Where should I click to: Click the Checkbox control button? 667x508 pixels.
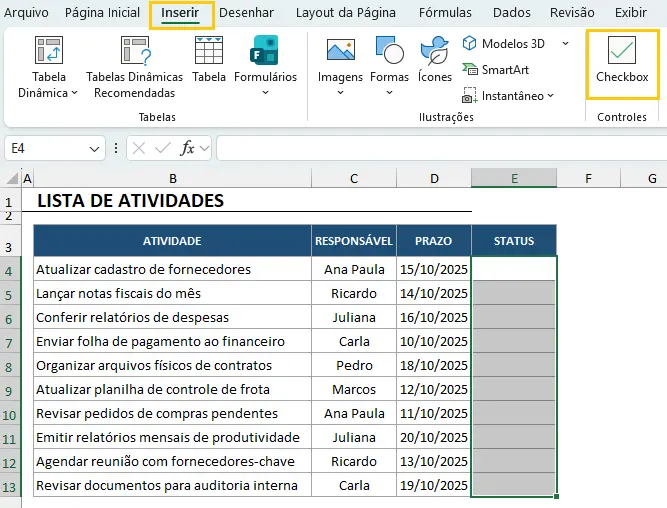coord(622,61)
